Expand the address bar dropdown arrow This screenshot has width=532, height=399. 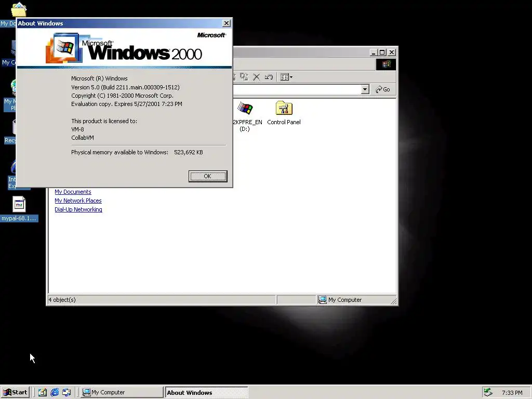tap(365, 89)
